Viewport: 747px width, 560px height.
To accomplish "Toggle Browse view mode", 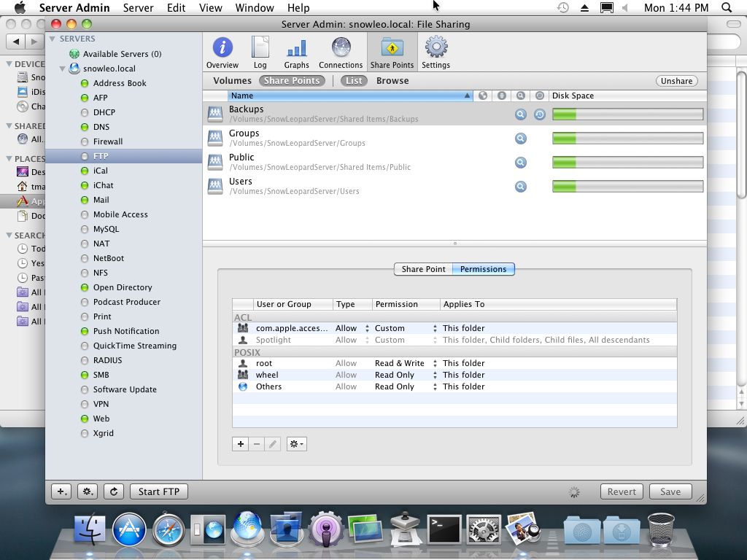I will pos(392,80).
